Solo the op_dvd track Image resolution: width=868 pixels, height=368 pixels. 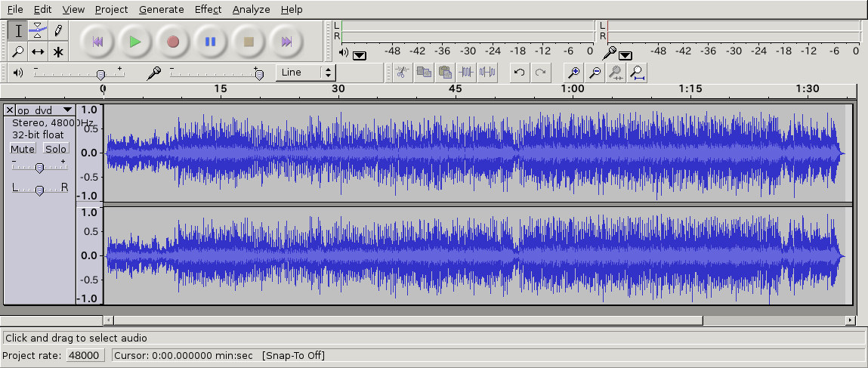coord(56,149)
